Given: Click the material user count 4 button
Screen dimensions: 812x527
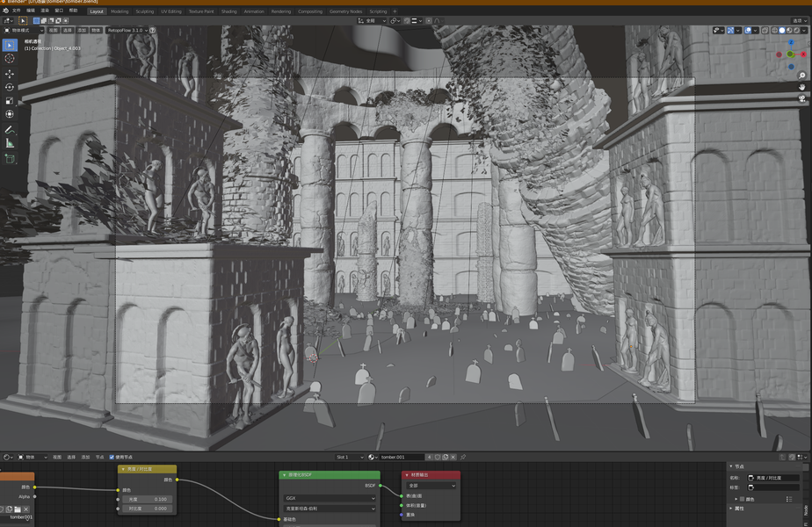Looking at the screenshot, I should 430,457.
